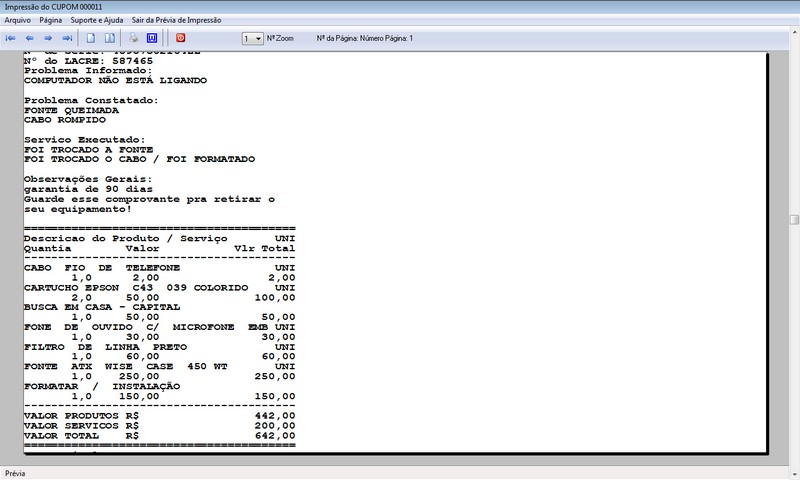Click 'COMPUTADOR NÃO ESTÁ LIGANDO' text line
The image size is (800, 480).
(115, 81)
